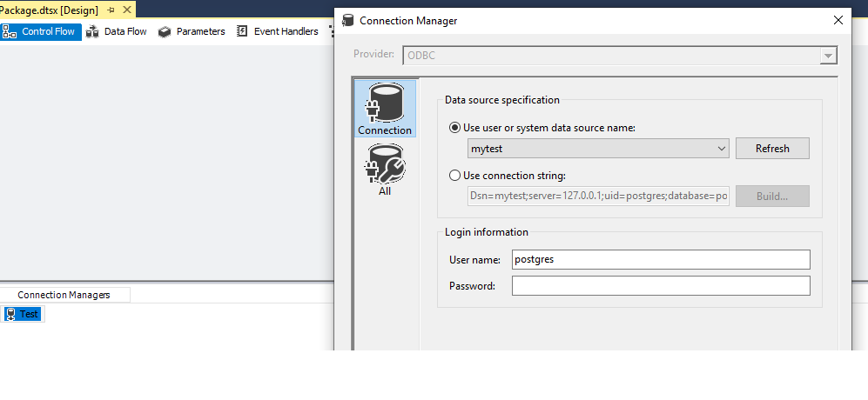The width and height of the screenshot is (868, 400).
Task: Click the Data Flow tab icon
Action: [x=92, y=31]
